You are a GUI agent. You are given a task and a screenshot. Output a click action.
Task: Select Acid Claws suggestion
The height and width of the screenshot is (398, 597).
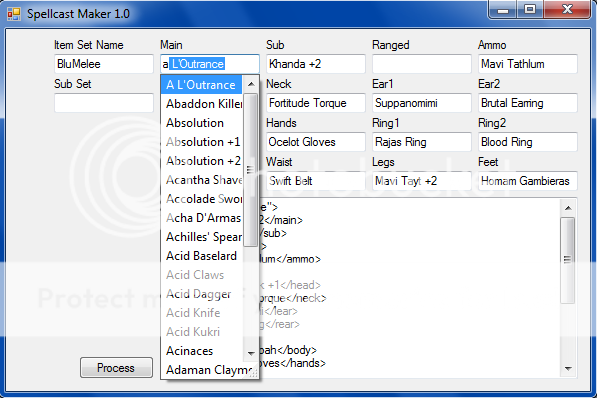tap(202, 275)
